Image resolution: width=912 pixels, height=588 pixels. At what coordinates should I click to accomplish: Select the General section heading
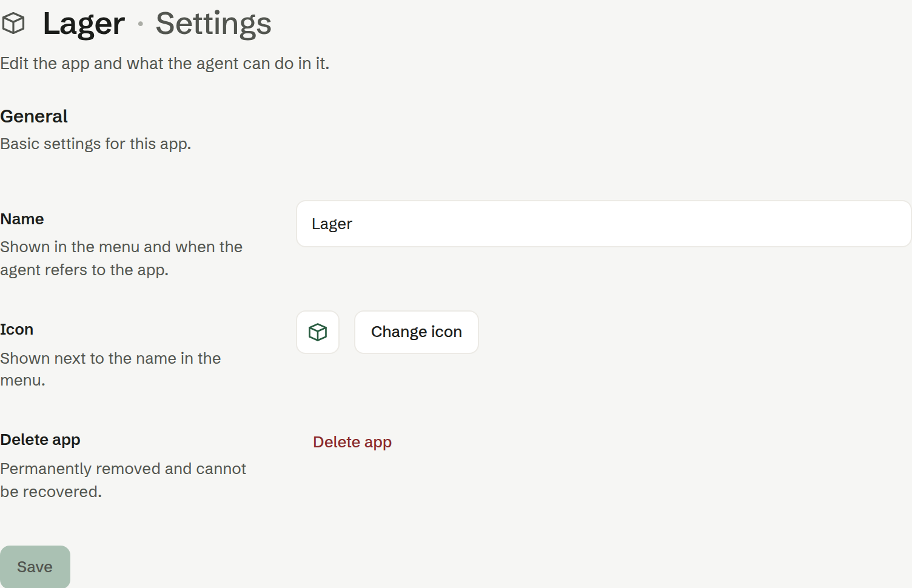34,116
